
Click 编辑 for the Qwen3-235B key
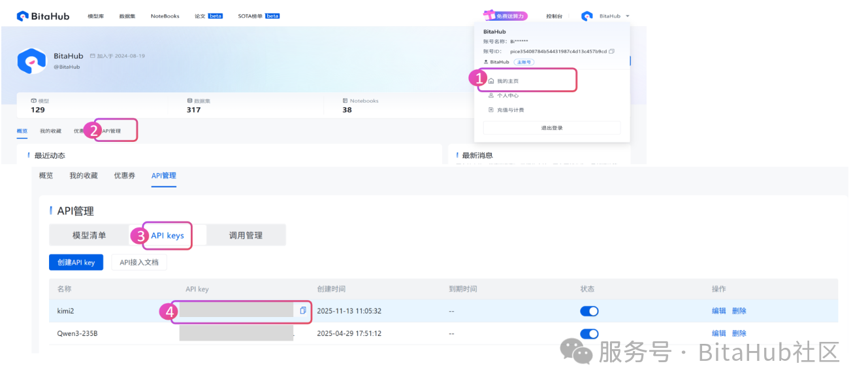click(x=719, y=333)
